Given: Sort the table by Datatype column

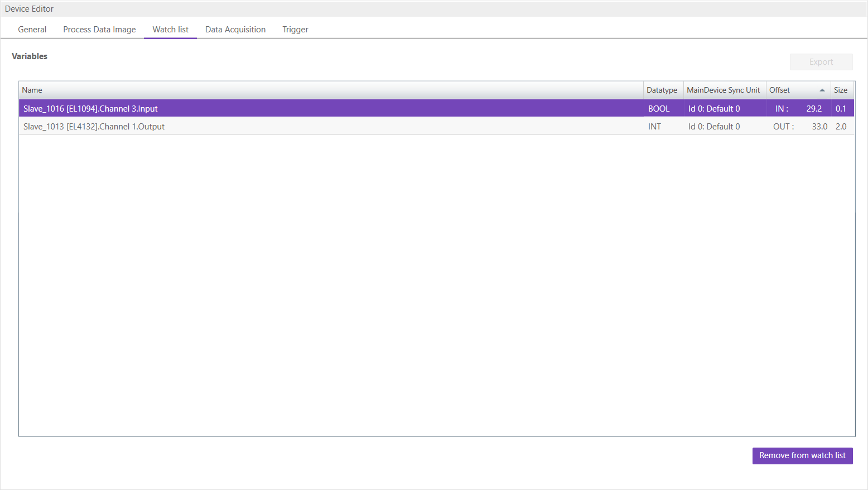Looking at the screenshot, I should 662,90.
